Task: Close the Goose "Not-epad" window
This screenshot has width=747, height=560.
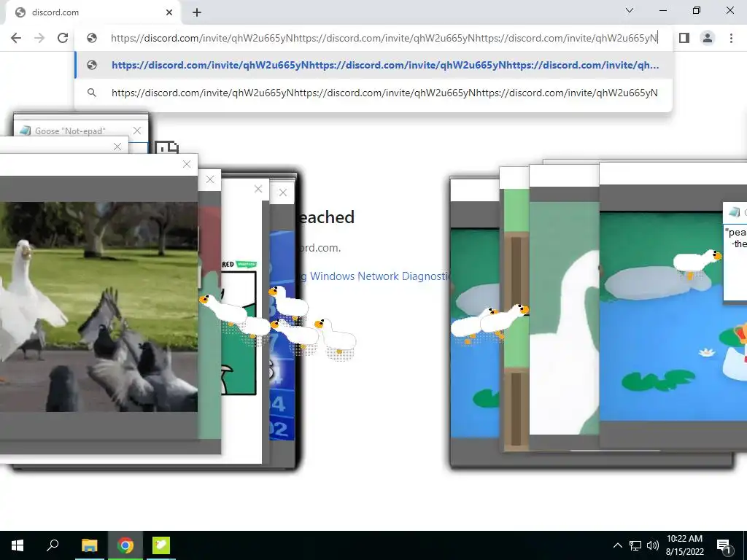Action: click(137, 131)
